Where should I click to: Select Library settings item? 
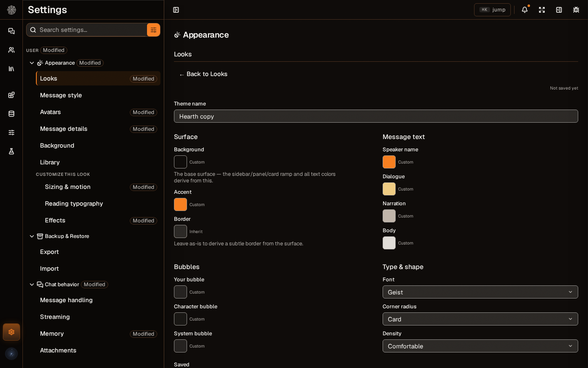98,162
